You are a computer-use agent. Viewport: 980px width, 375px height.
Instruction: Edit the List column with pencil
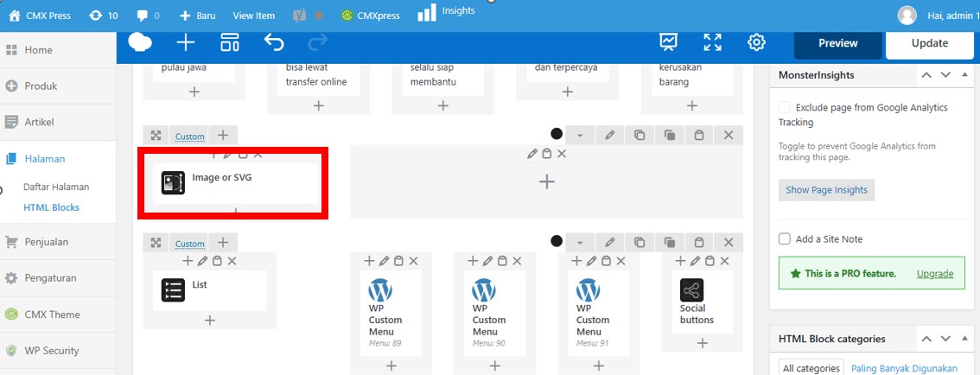pyautogui.click(x=202, y=261)
